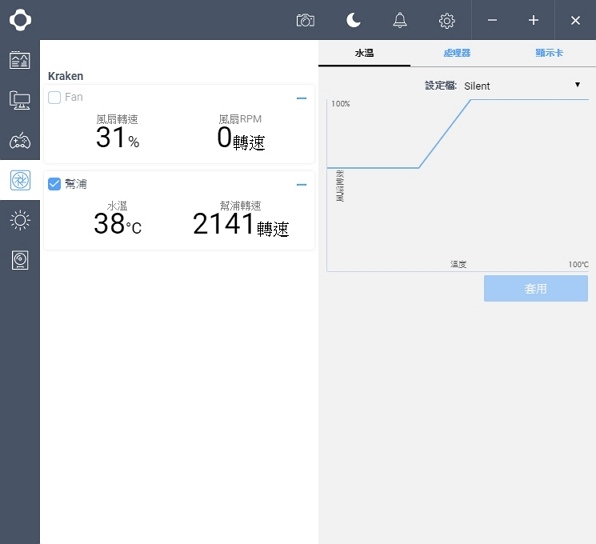This screenshot has width=596, height=544.
Task: Click the NZXT CAM logo icon
Action: pos(20,20)
